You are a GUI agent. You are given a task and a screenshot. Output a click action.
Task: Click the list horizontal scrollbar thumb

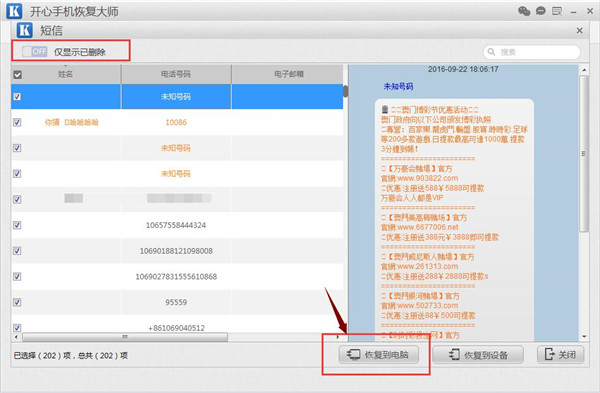(x=125, y=337)
